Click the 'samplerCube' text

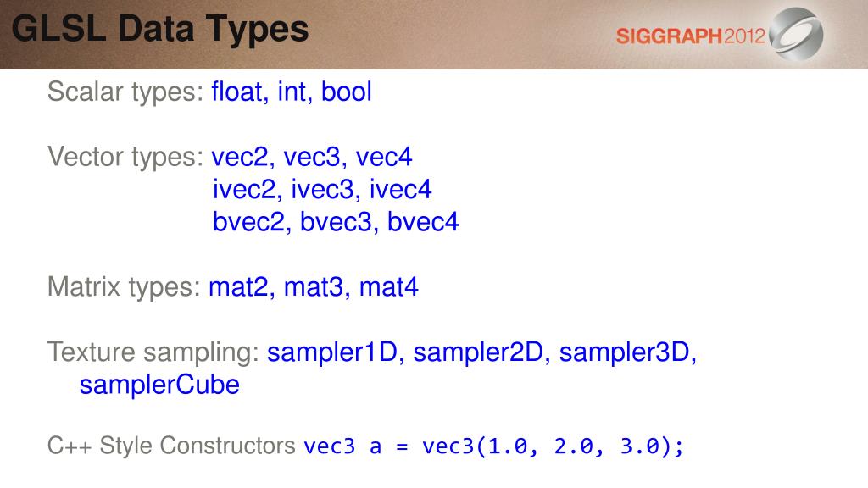tap(159, 385)
